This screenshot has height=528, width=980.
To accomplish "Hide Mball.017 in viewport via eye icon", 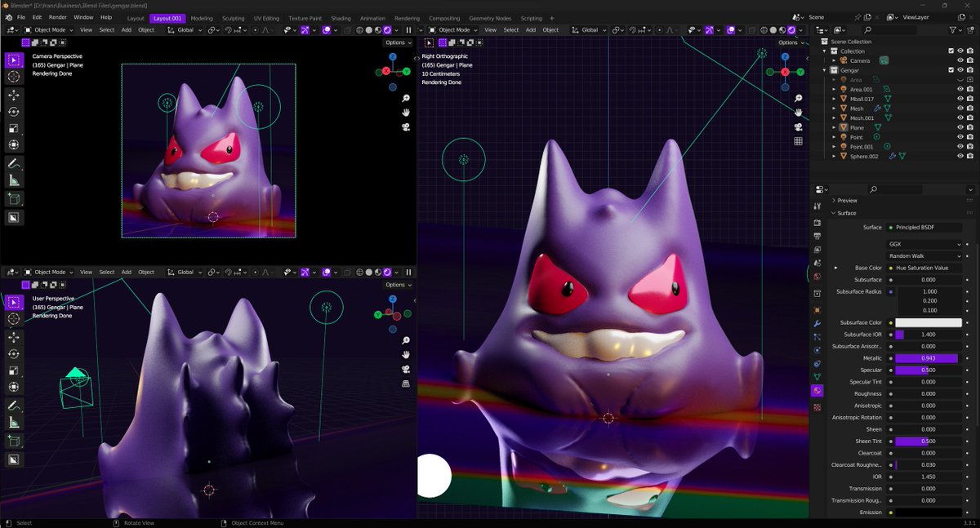I will (x=960, y=99).
